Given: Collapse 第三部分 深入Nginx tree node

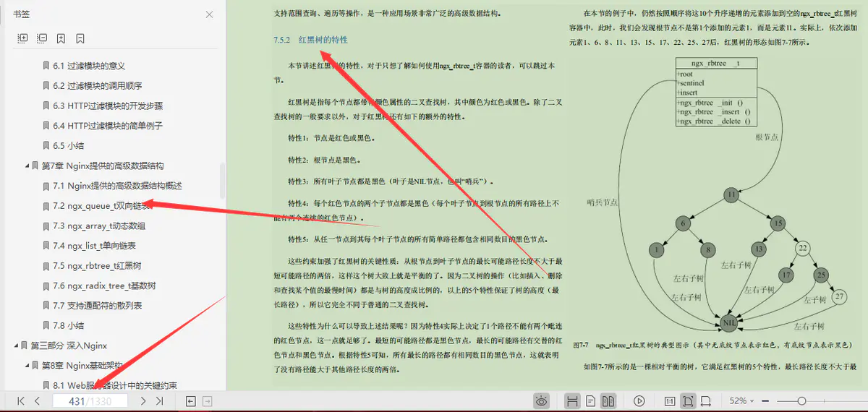Looking at the screenshot, I should pyautogui.click(x=16, y=346).
